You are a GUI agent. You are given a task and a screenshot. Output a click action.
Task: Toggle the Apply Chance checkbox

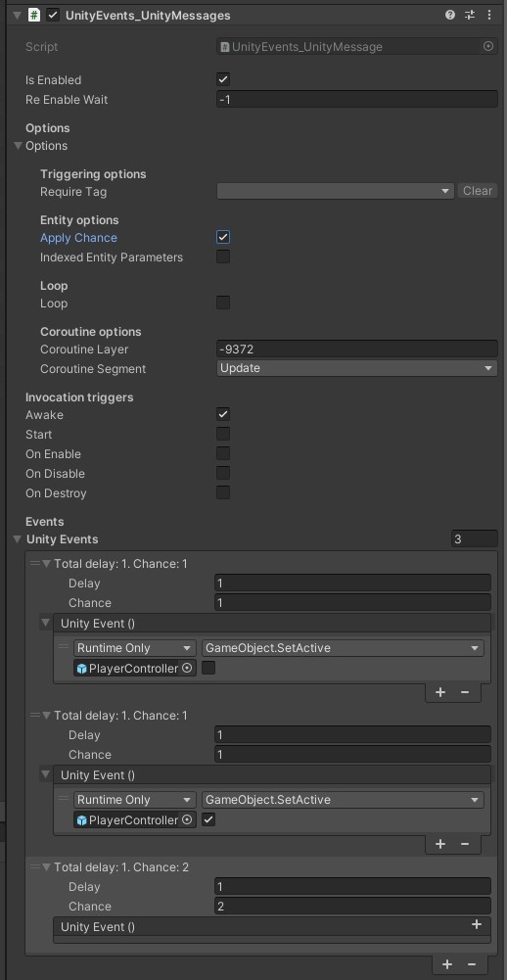click(223, 237)
